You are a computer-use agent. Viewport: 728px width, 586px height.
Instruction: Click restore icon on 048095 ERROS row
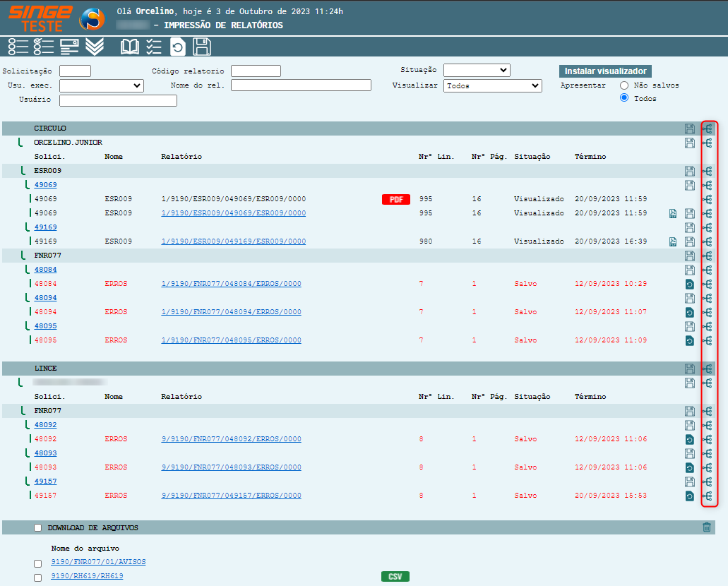coord(689,341)
